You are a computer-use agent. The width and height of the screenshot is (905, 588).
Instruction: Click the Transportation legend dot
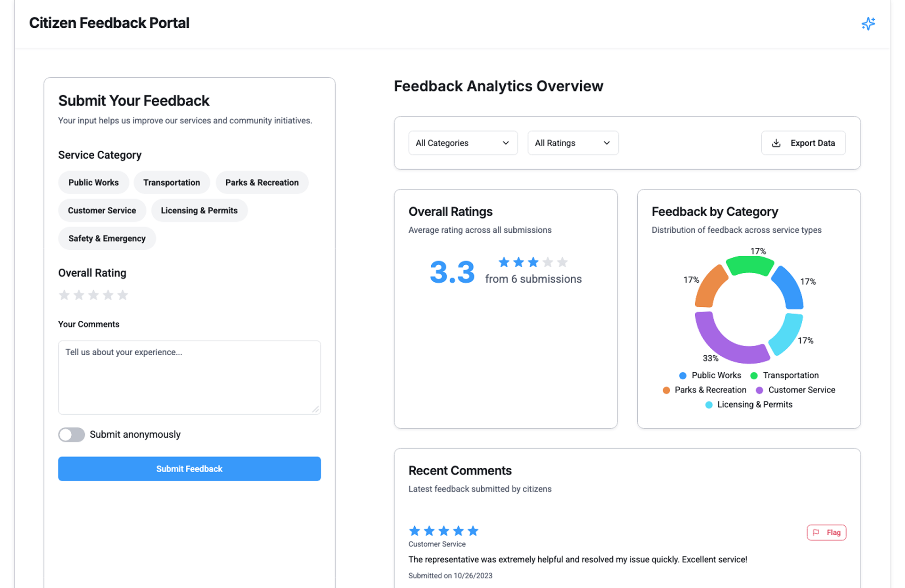754,376
